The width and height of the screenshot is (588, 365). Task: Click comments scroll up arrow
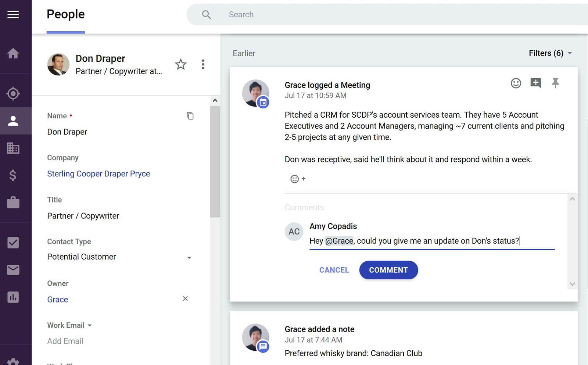click(572, 199)
